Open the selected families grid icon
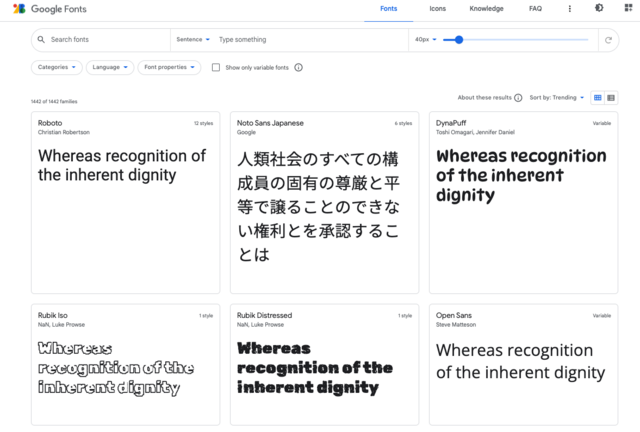 (x=628, y=8)
